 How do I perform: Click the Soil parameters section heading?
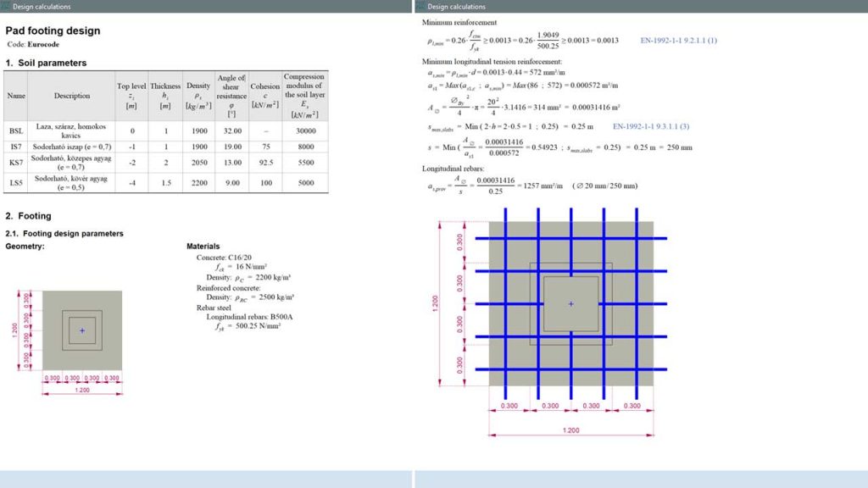48,62
